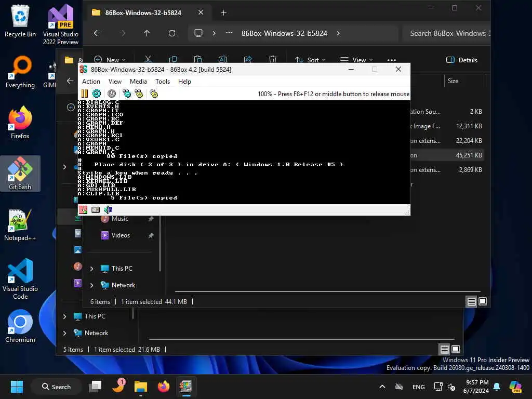This screenshot has height=399, width=532.
Task: Click the Size column header
Action: coord(465,81)
